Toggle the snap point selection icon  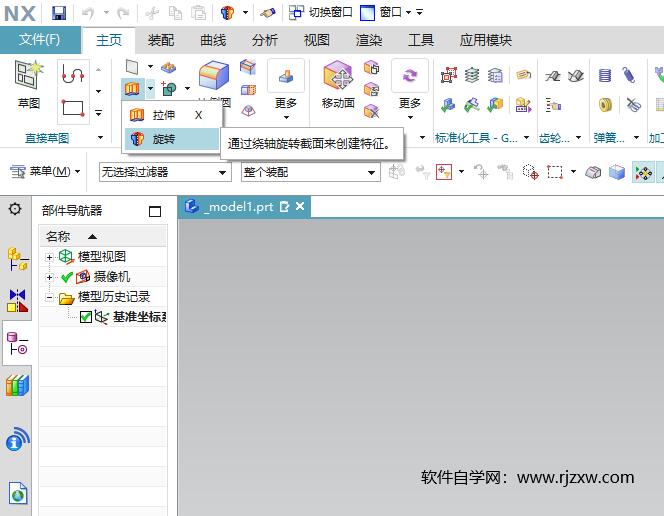[x=643, y=172]
